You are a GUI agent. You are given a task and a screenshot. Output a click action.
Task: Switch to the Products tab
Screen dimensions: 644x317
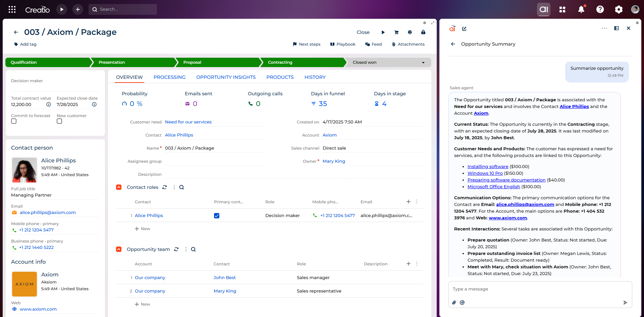(280, 77)
